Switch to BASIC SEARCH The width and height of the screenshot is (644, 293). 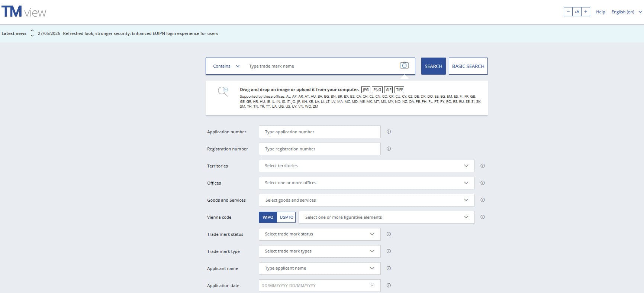468,66
